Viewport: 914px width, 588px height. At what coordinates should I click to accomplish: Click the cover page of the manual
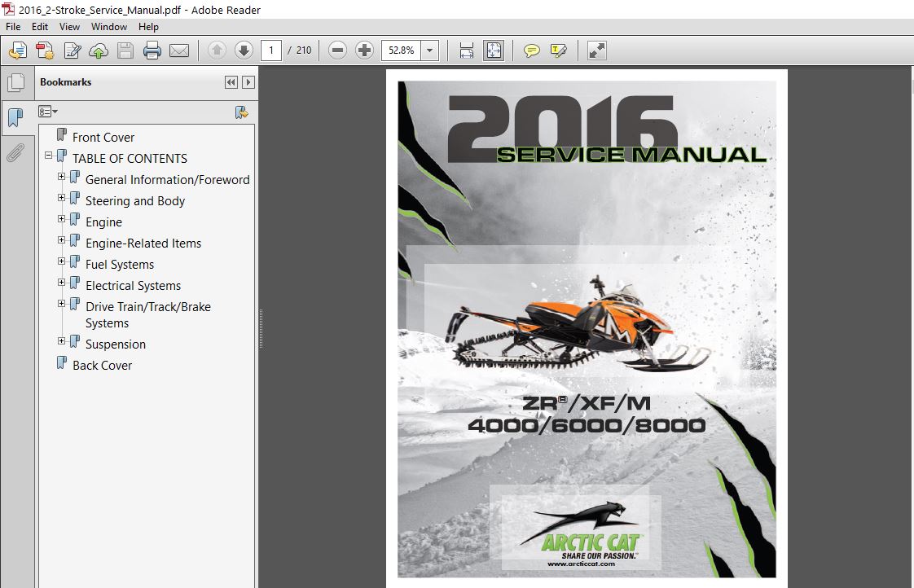[x=587, y=329]
